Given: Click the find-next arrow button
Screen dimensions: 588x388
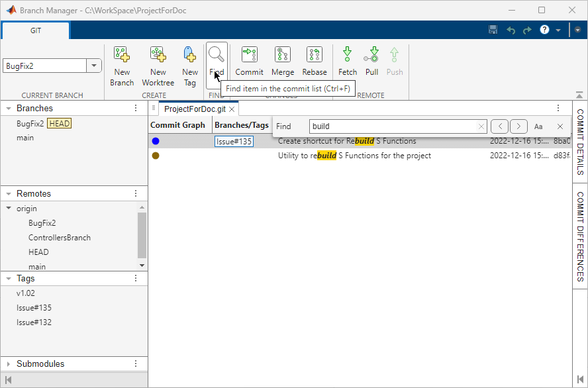Looking at the screenshot, I should tap(519, 126).
